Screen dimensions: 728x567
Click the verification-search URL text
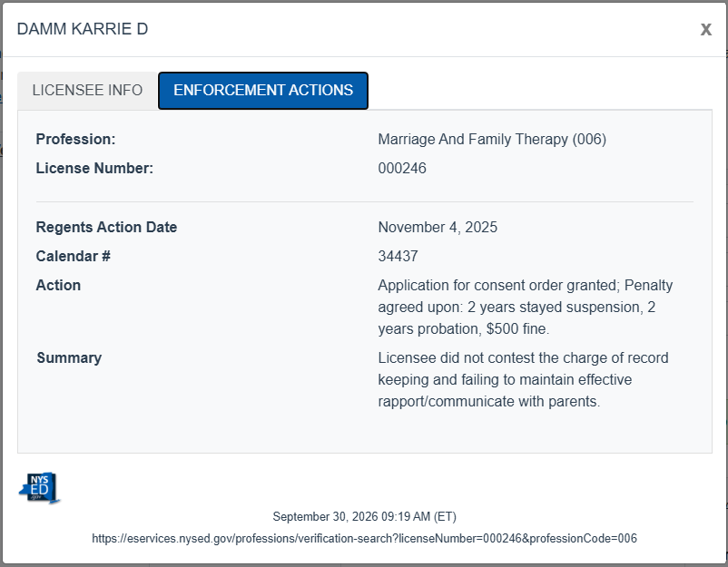pyautogui.click(x=365, y=538)
